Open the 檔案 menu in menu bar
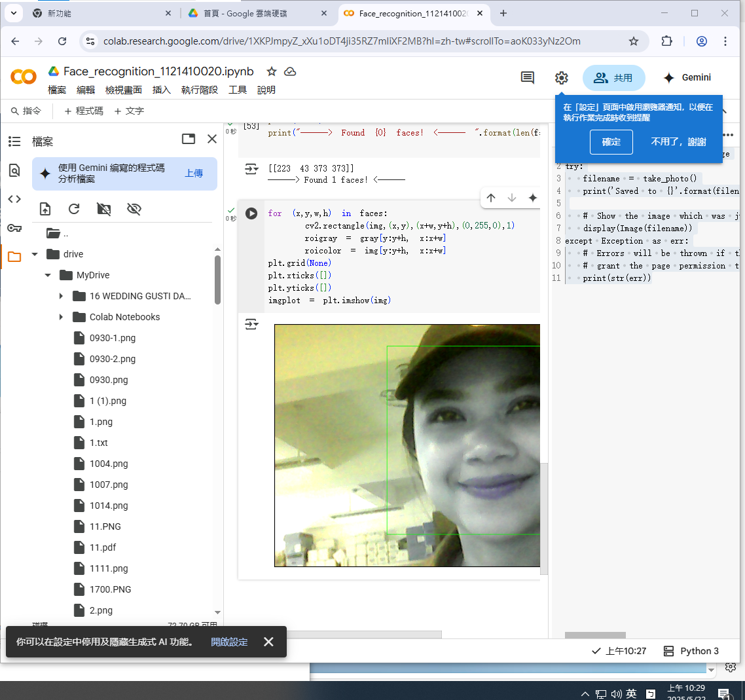The image size is (745, 700). tap(57, 90)
